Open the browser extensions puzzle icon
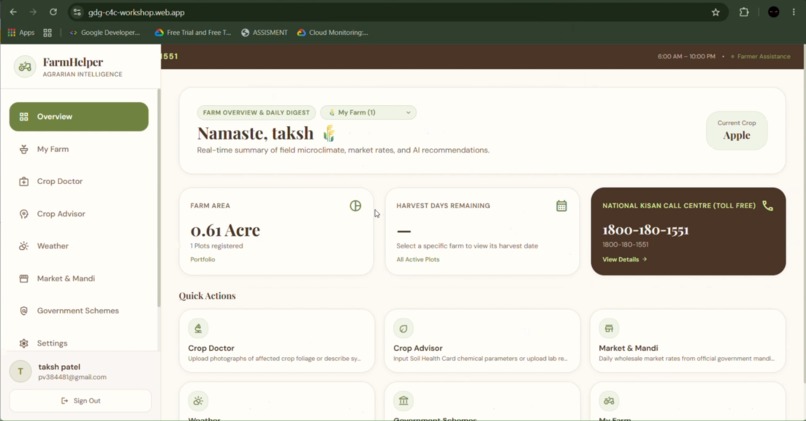The image size is (806, 421). coord(744,12)
